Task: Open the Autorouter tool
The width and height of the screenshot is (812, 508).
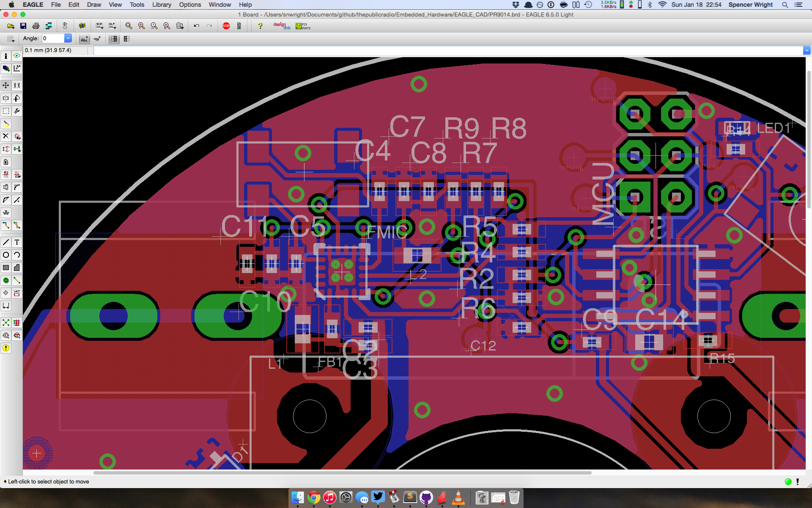Action: click(17, 323)
